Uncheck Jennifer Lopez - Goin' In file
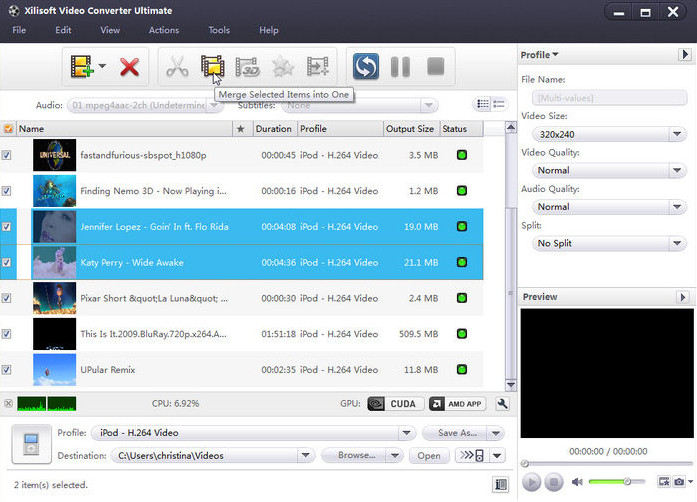Viewport: 697px width, 502px height. [6, 227]
